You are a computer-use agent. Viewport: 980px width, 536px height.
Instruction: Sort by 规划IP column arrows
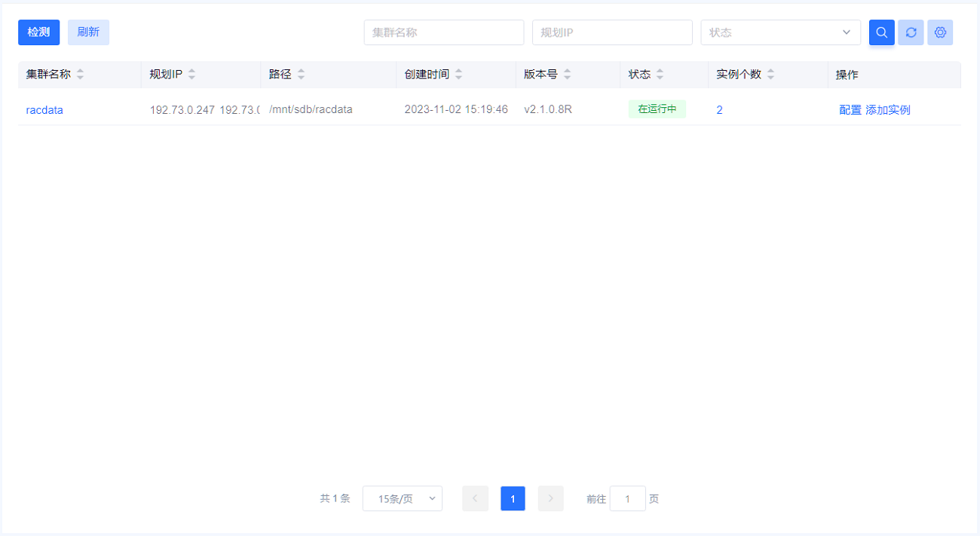[x=191, y=75]
